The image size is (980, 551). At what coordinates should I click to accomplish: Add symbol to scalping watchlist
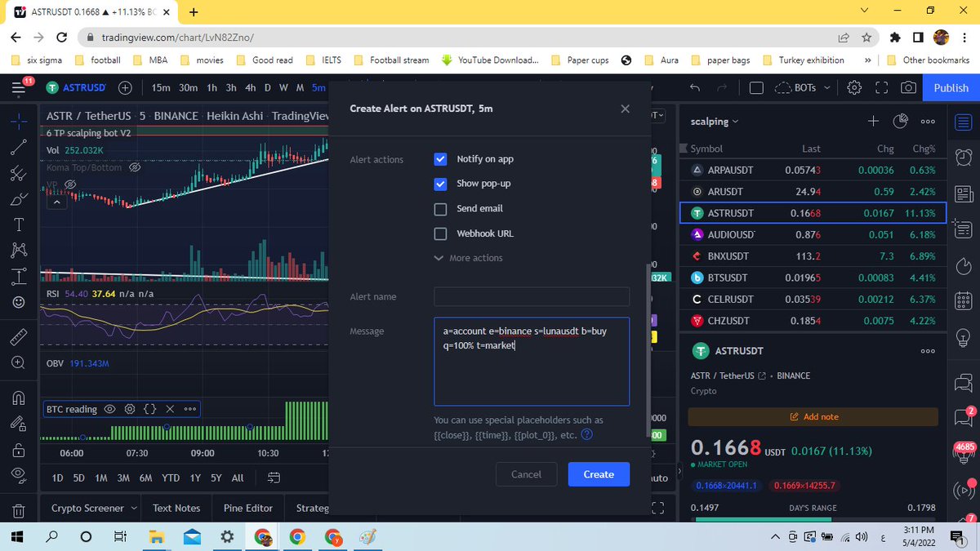(x=873, y=121)
